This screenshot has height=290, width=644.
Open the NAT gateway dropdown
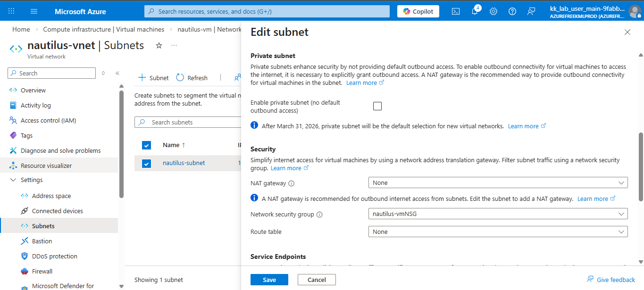coord(498,183)
